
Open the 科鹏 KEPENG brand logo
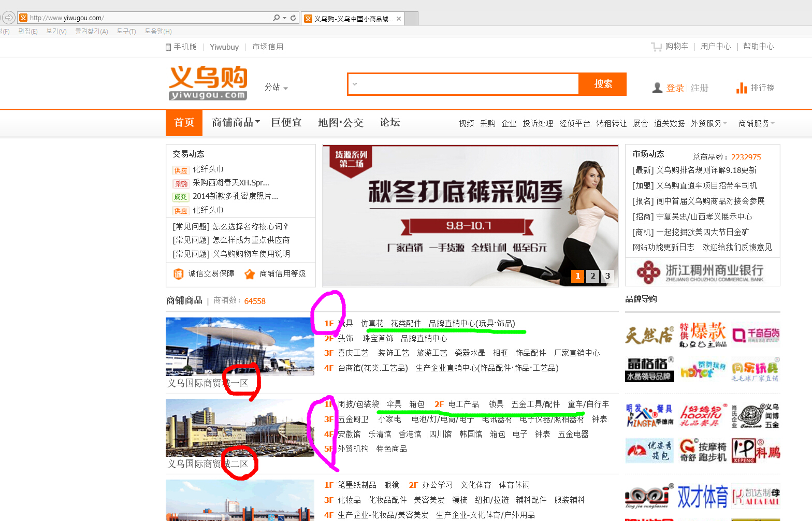756,450
